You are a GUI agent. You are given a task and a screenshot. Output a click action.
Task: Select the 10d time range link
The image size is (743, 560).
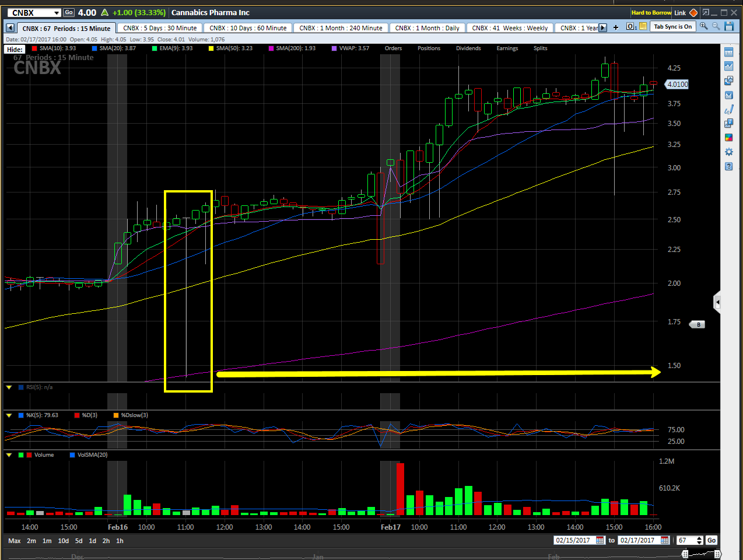63,541
